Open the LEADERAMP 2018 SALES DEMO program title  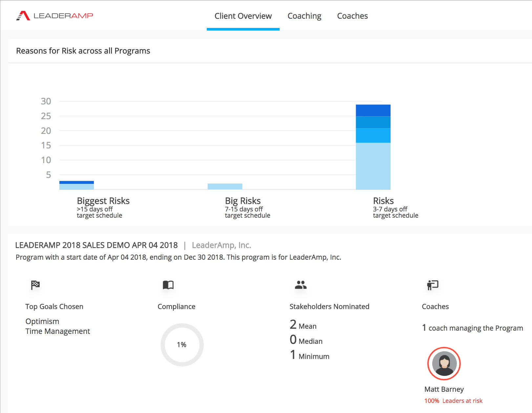[x=96, y=245]
